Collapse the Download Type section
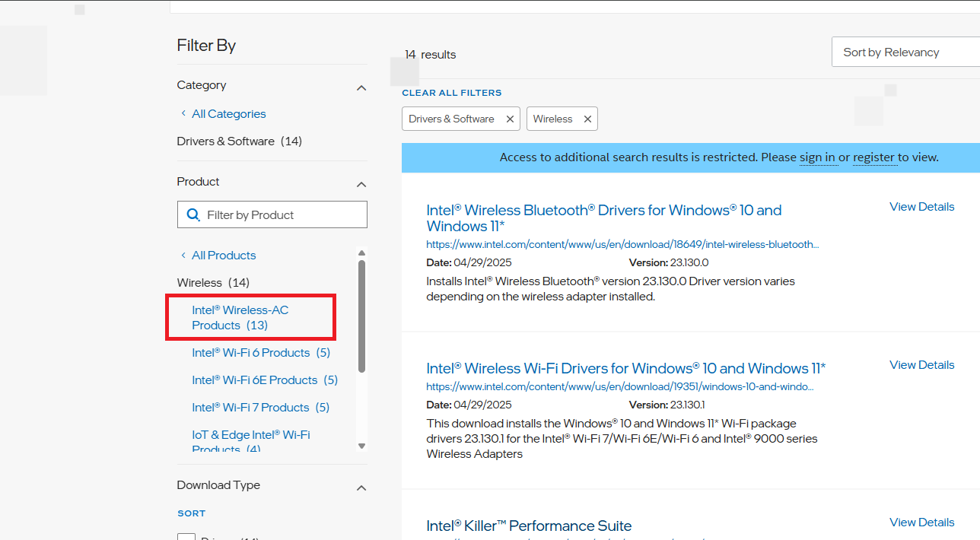 click(x=361, y=488)
